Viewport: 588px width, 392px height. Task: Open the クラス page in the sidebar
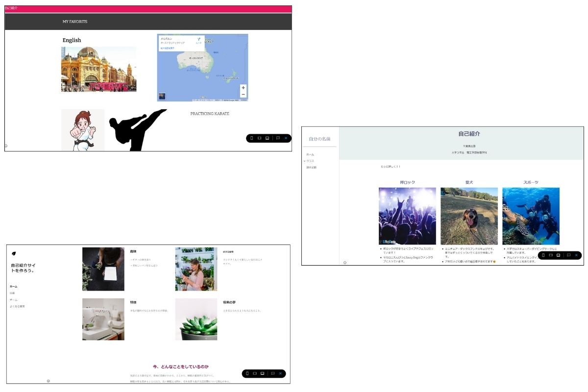[311, 161]
